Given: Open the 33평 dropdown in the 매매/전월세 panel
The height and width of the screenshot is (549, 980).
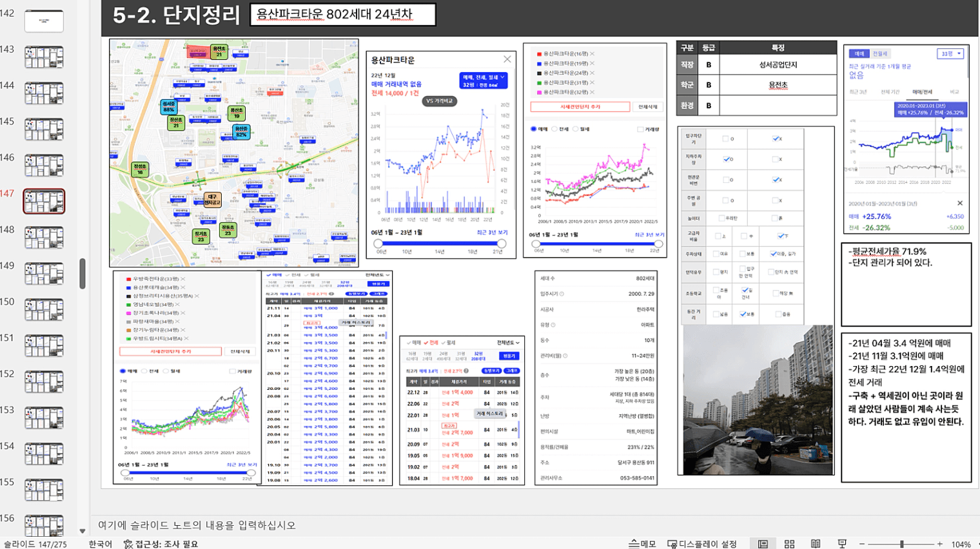Looking at the screenshot, I should (x=950, y=53).
